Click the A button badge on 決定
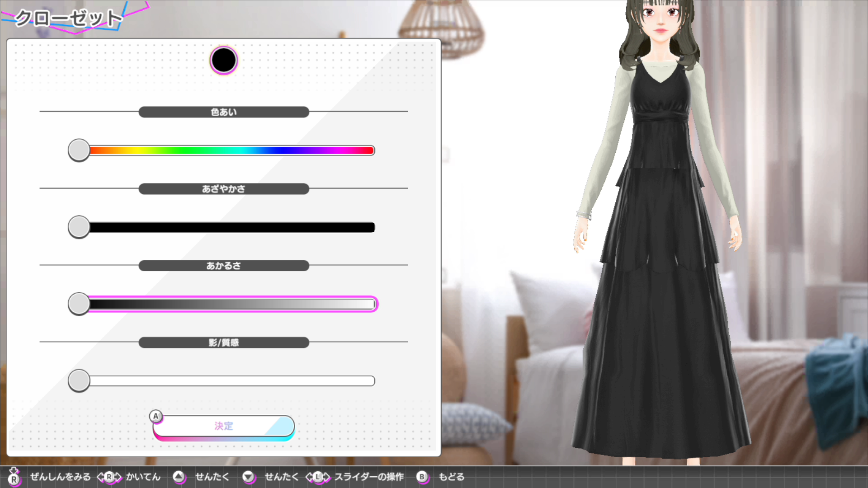 [x=156, y=416]
